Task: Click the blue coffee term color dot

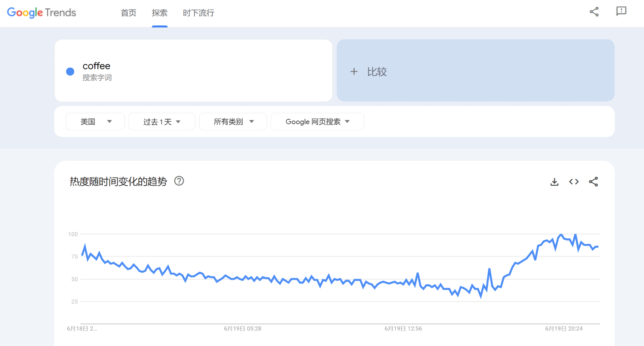Action: (x=70, y=72)
